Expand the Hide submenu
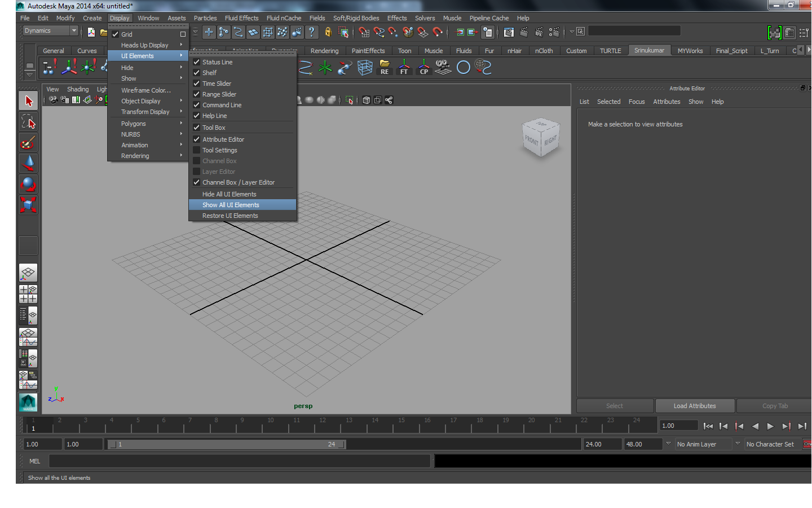812x508 pixels. (148, 68)
